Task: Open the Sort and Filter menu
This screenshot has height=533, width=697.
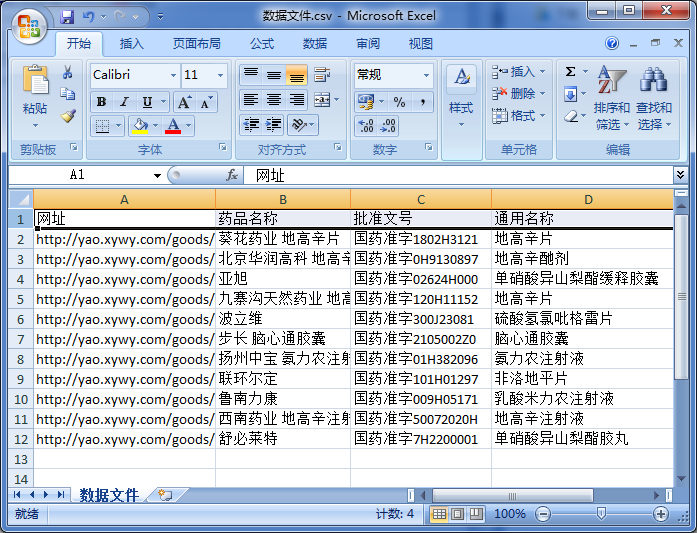Action: click(x=612, y=98)
